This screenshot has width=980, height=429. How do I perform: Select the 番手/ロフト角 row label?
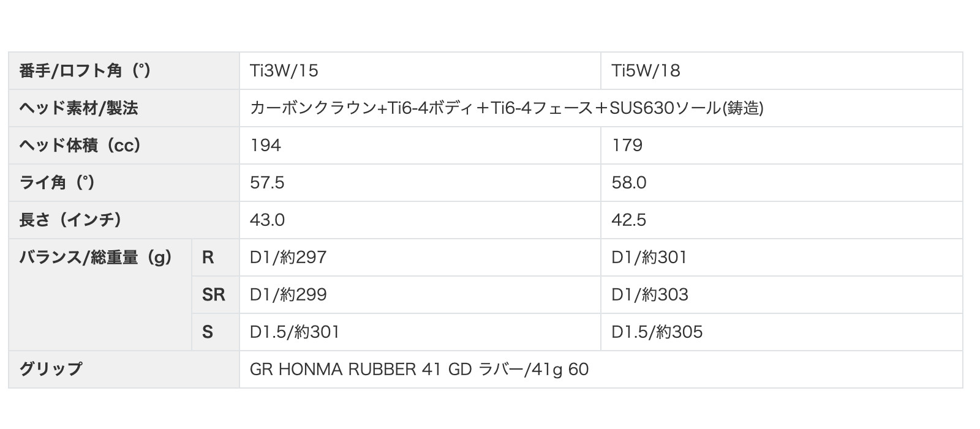pos(85,71)
